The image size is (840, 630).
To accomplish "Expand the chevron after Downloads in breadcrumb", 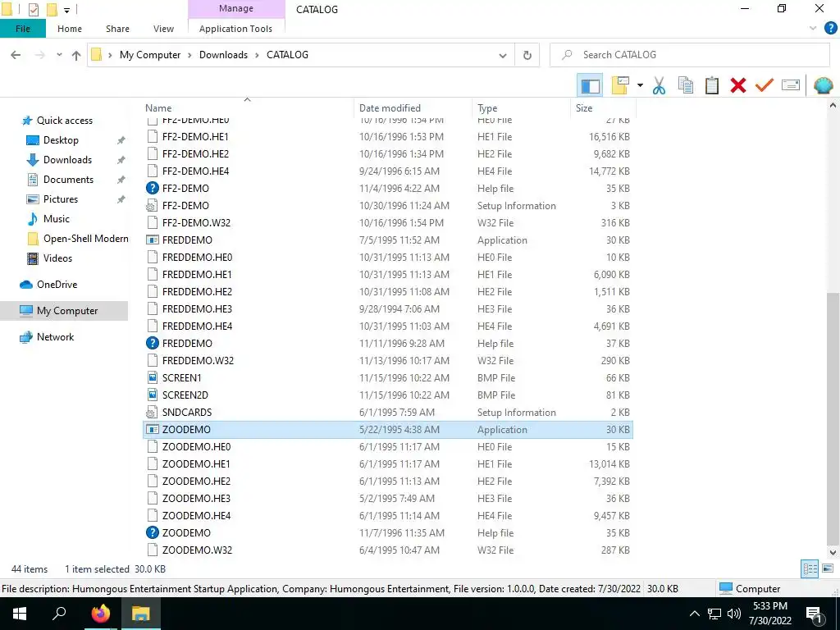I will pos(257,55).
